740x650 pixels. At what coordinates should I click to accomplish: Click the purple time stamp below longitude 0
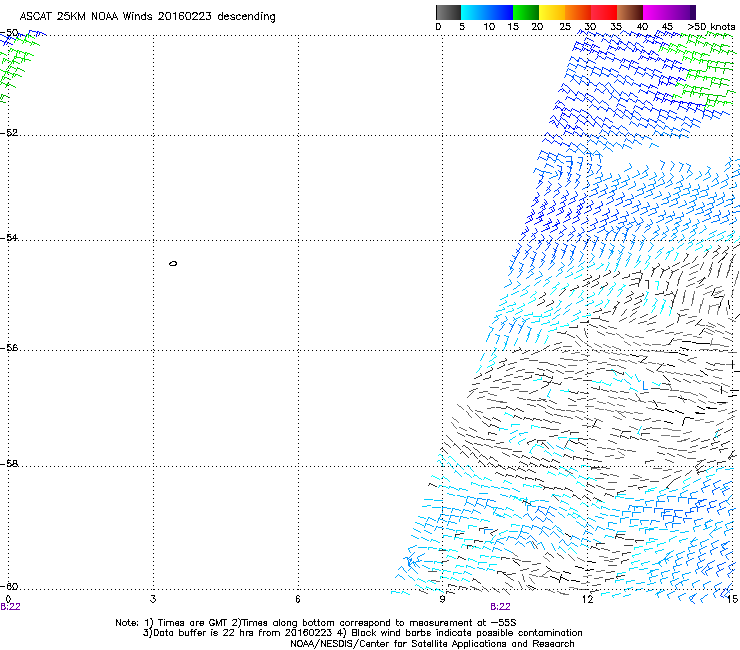(10, 607)
